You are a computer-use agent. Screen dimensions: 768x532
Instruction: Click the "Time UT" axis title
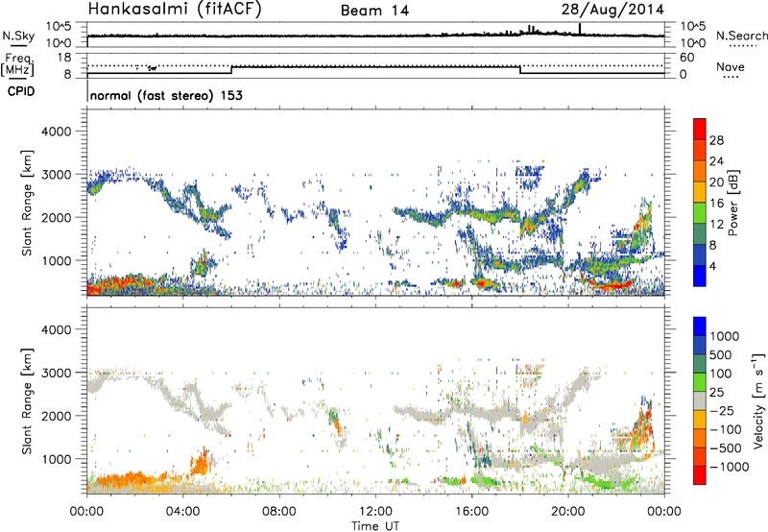[375, 525]
